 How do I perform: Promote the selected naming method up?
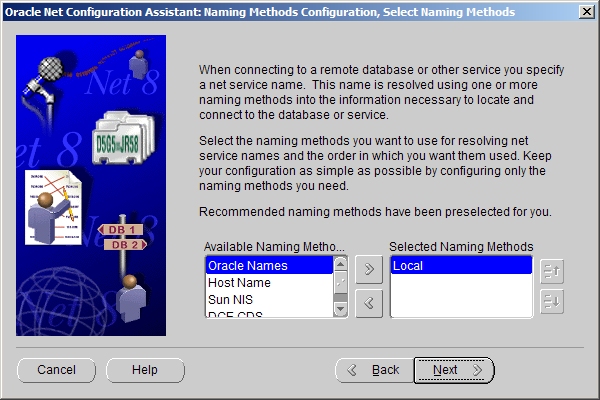tap(552, 271)
